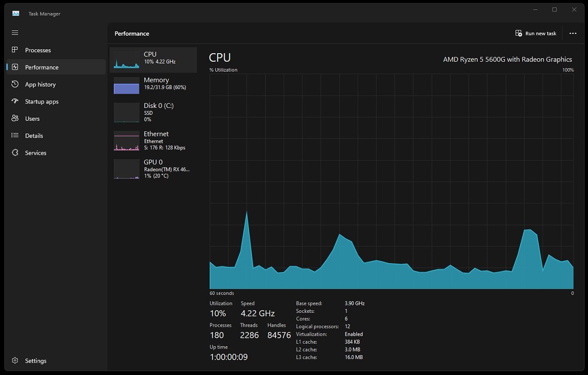Maximize the Task Manager window
This screenshot has width=588, height=375.
(x=555, y=10)
